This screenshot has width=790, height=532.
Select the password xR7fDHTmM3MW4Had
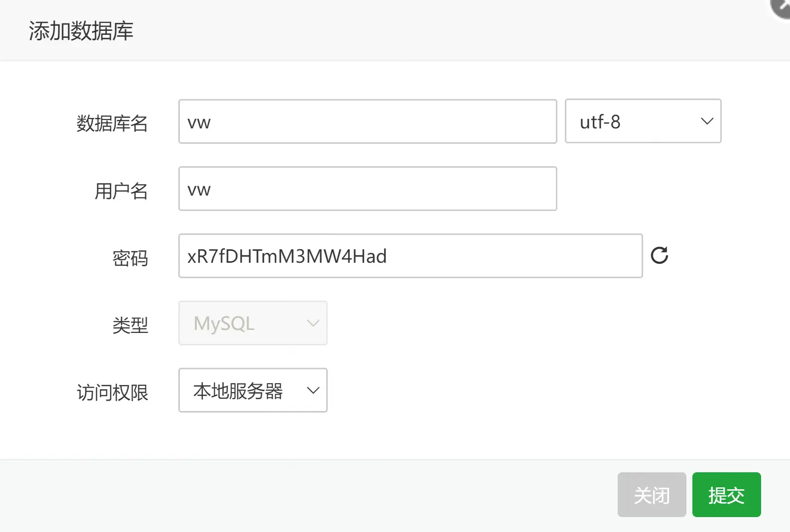pos(287,256)
